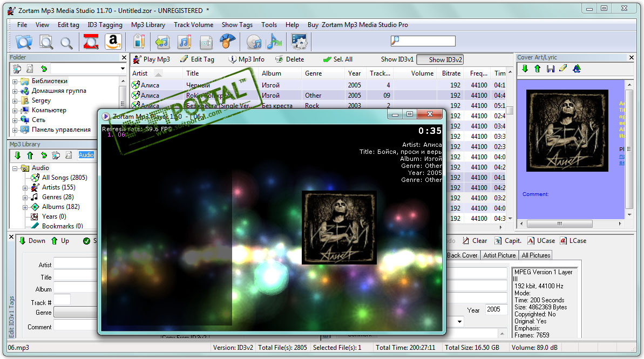The image size is (644, 359).
Task: Click the Cover Art horizontal scrollbar thumb
Action: [559, 224]
